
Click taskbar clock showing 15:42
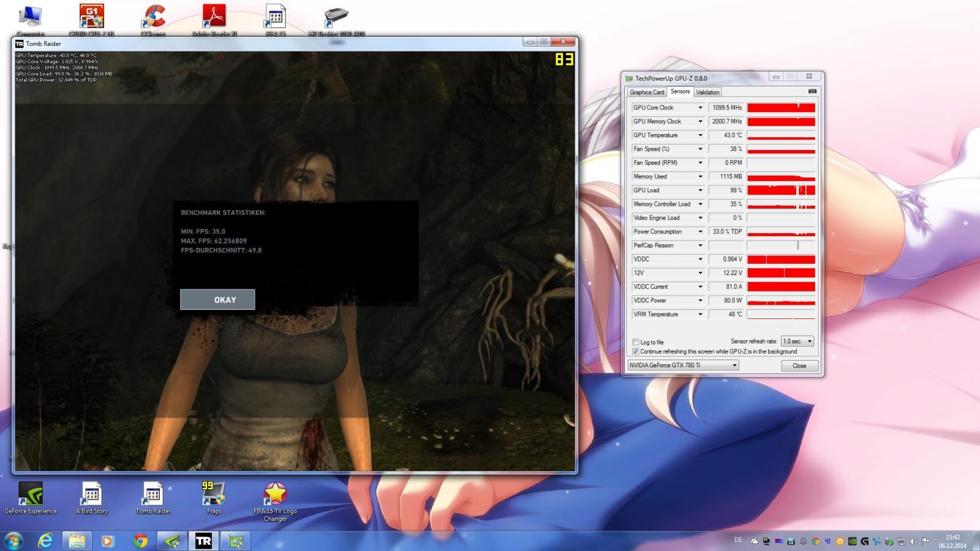[x=952, y=541]
